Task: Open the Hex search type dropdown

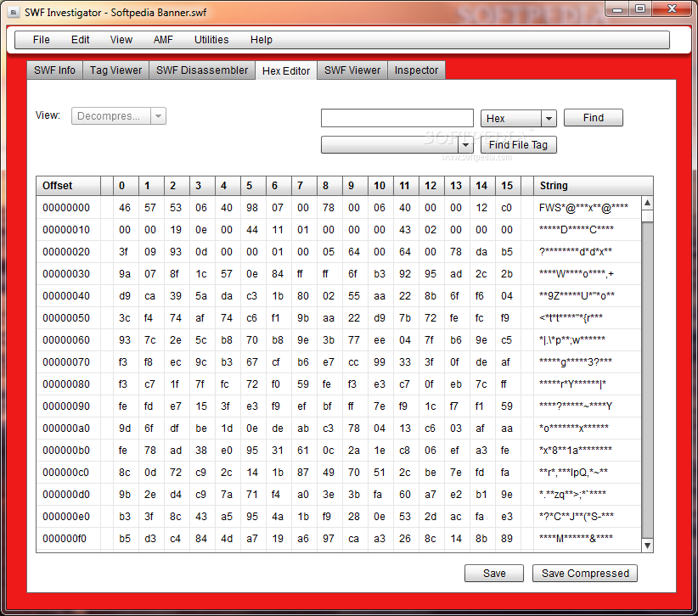Action: pos(549,118)
